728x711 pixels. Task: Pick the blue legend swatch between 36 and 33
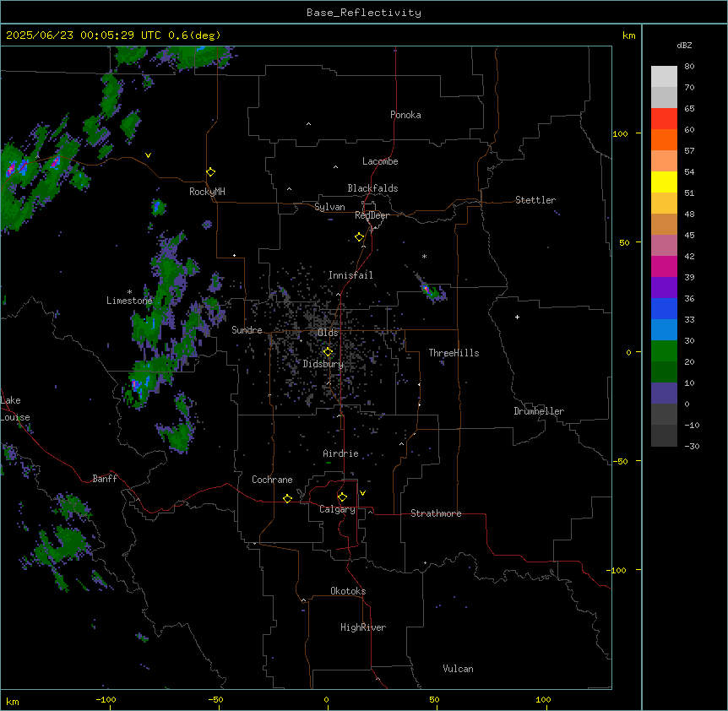pos(664,308)
